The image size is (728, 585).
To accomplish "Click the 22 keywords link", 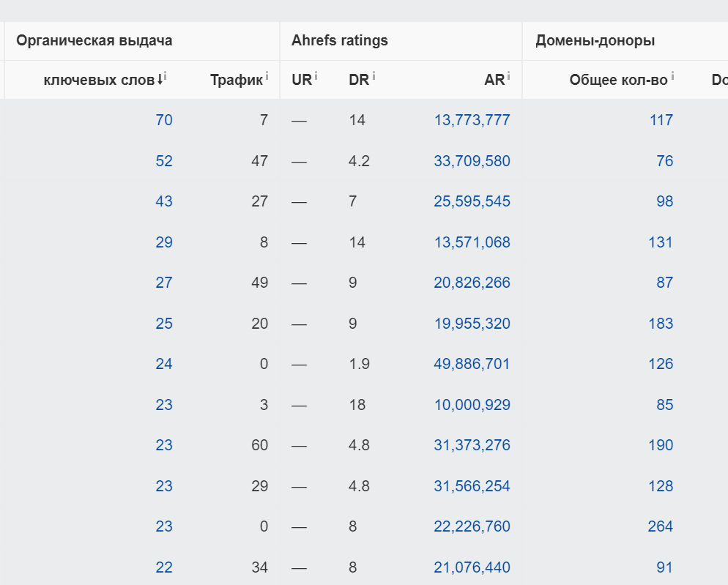I will click(164, 567).
